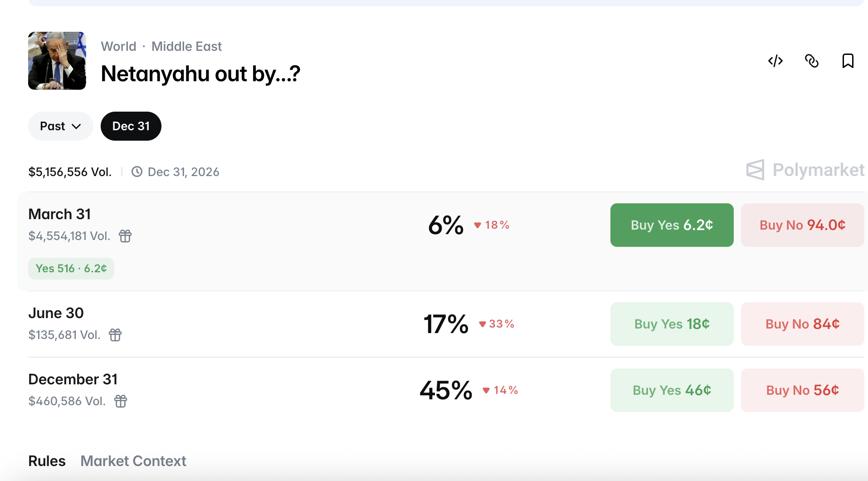
Task: Click the Netanyahu market thumbnail image
Action: [x=57, y=61]
